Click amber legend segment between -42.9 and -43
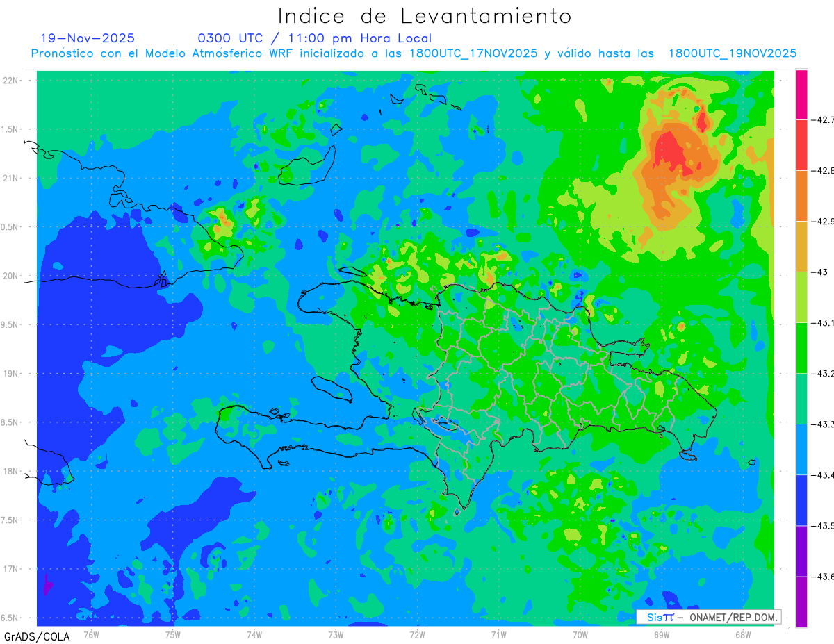Viewport: 834px width, 644px height. pyautogui.click(x=801, y=246)
